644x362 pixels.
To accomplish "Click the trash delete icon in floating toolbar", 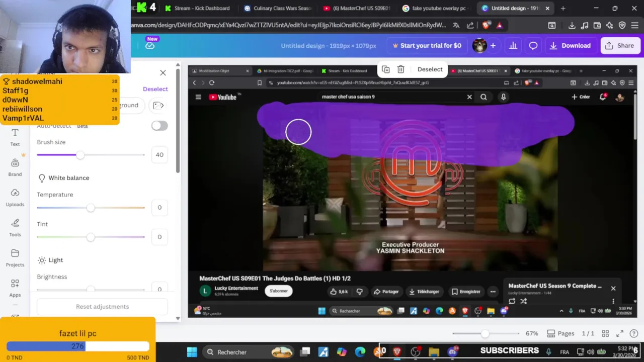I will click(x=400, y=69).
